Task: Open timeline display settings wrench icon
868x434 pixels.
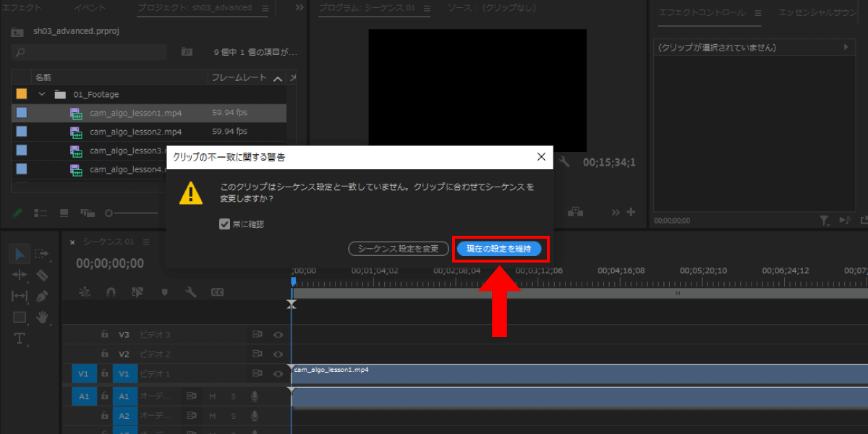Action: pyautogui.click(x=191, y=292)
